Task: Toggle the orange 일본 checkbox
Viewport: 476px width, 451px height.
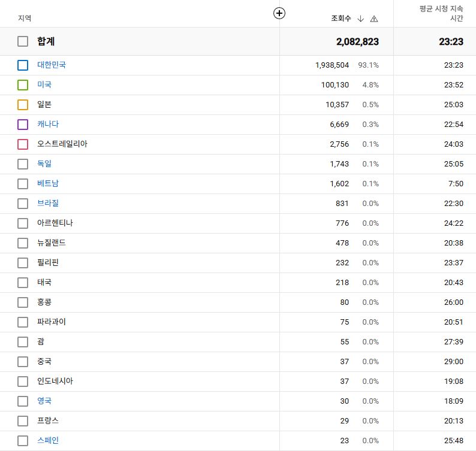Action: click(23, 105)
